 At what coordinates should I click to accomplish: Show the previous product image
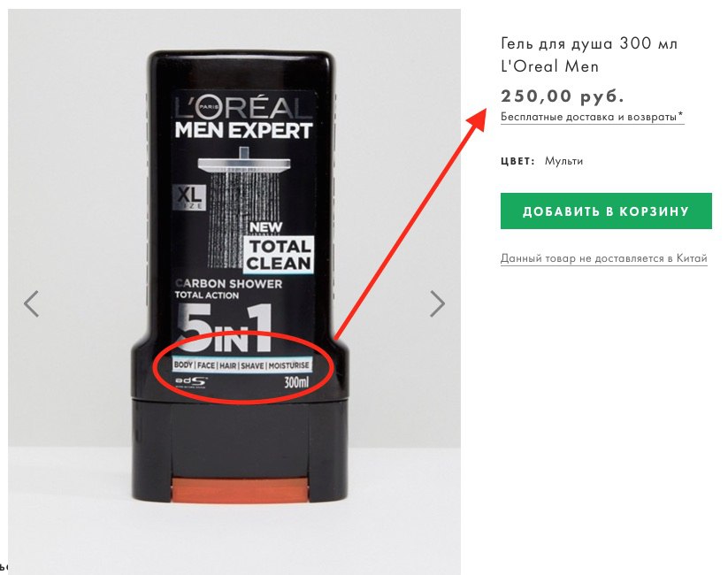(x=31, y=303)
